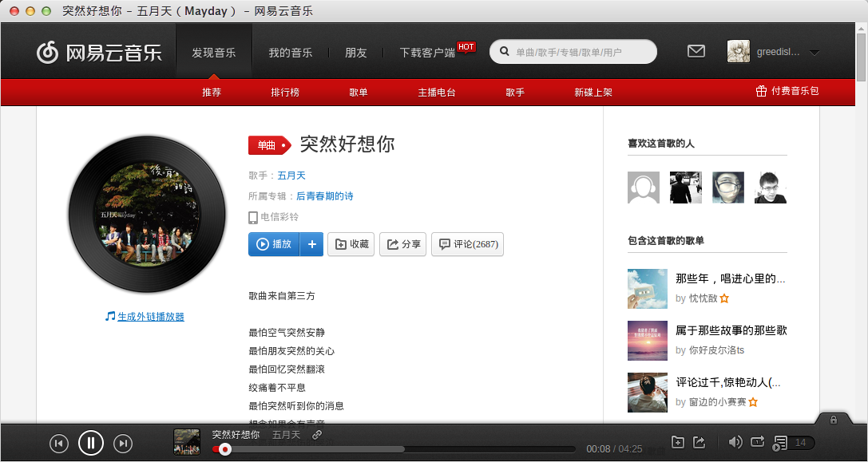The image size is (868, 462).
Task: Click the volume speaker icon
Action: [735, 441]
